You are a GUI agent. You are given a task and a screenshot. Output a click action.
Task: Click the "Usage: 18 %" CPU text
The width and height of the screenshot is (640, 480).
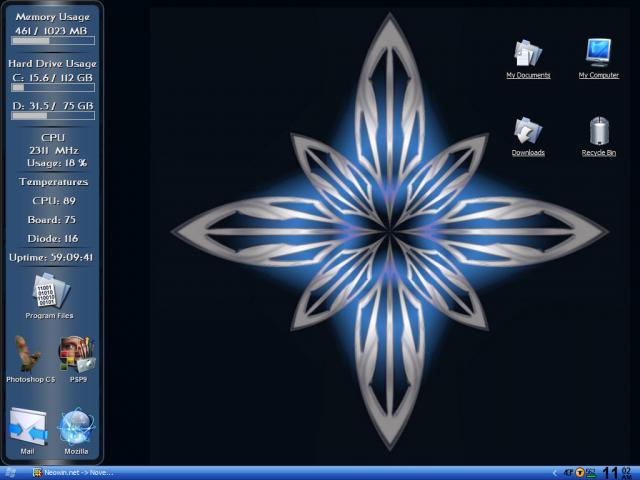click(57, 163)
